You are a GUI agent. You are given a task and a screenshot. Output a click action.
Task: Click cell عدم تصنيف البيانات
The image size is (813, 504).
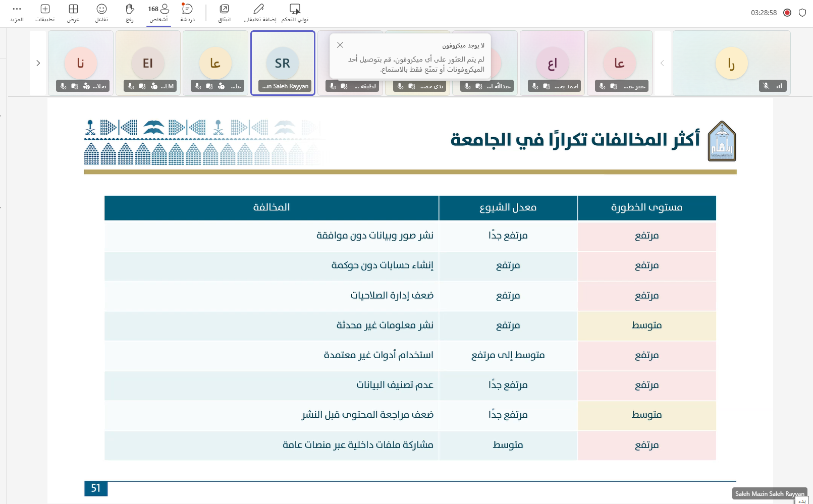tap(272, 385)
